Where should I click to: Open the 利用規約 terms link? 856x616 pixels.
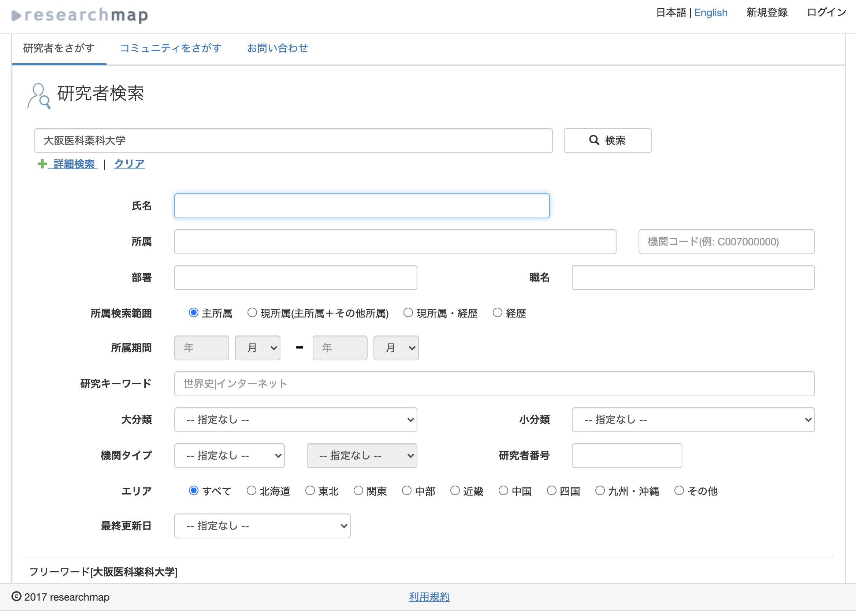(x=429, y=596)
